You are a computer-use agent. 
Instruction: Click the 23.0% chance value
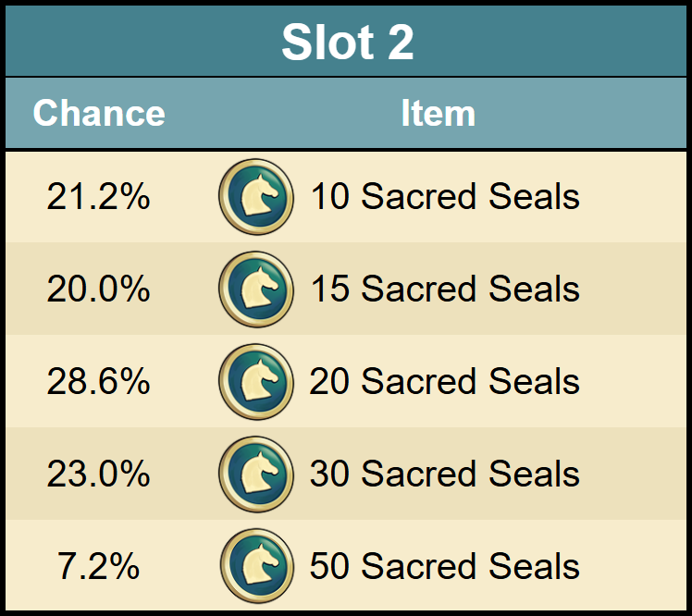(98, 474)
